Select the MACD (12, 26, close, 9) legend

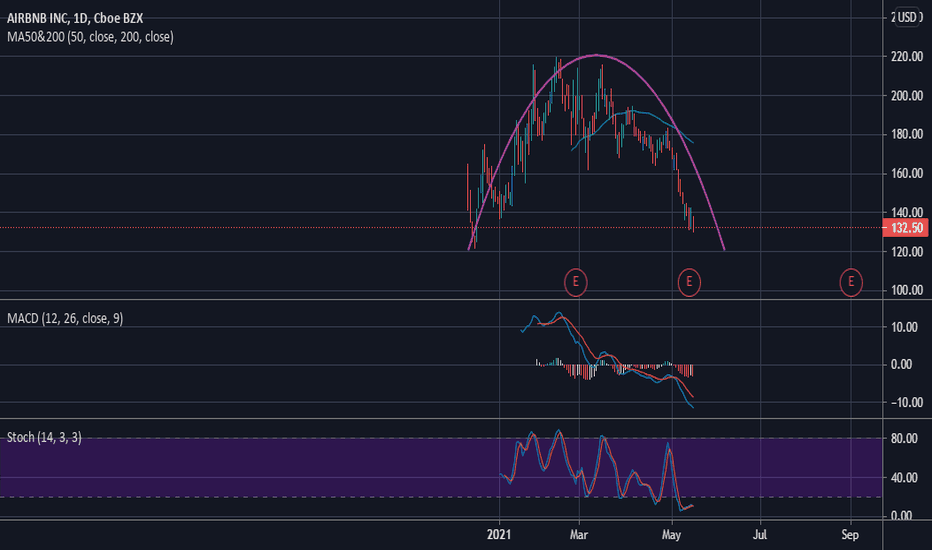point(65,319)
